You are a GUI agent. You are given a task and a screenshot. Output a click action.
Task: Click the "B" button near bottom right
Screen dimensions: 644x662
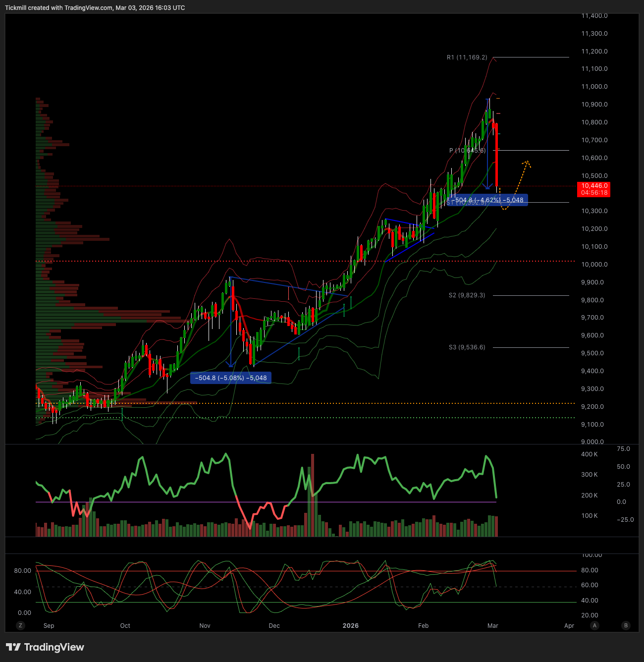tap(626, 626)
